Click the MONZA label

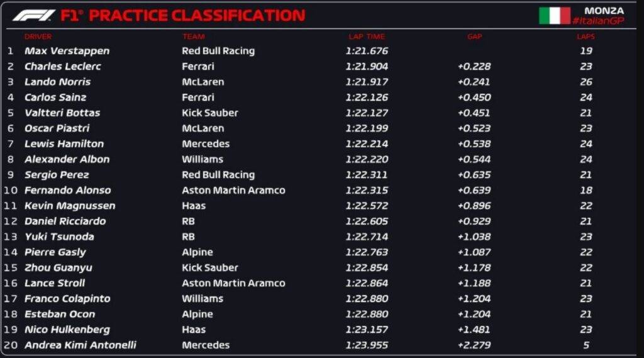pos(604,11)
